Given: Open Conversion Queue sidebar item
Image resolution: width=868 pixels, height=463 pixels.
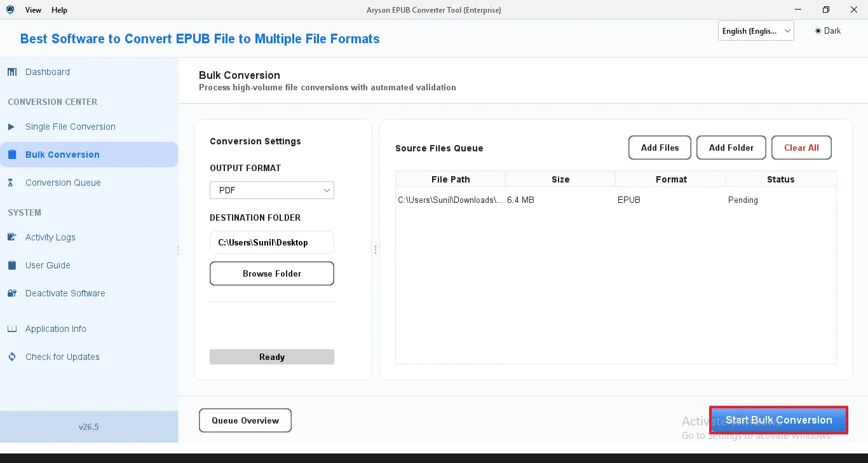Looking at the screenshot, I should click(x=89, y=183).
